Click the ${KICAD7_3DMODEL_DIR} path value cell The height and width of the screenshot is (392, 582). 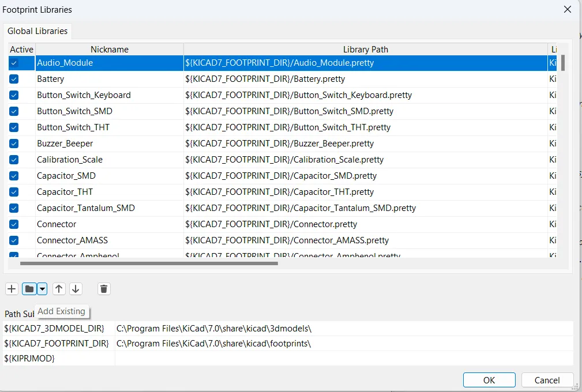click(x=213, y=328)
